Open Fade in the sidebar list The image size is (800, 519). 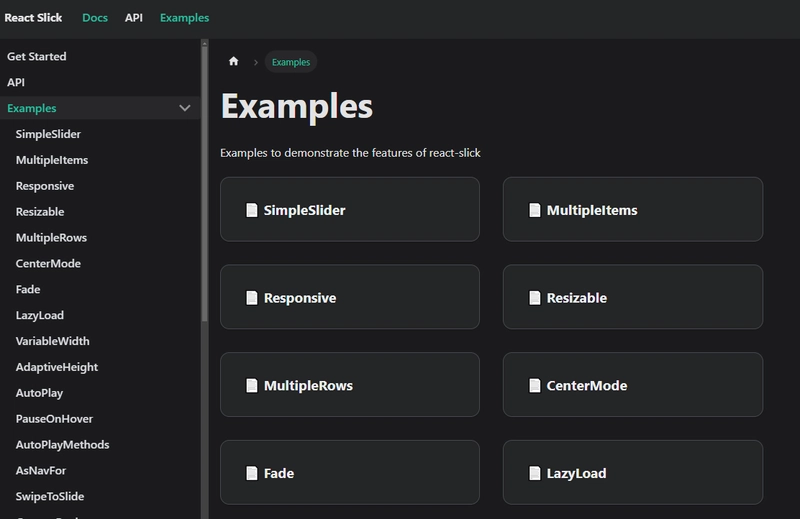pyautogui.click(x=28, y=289)
